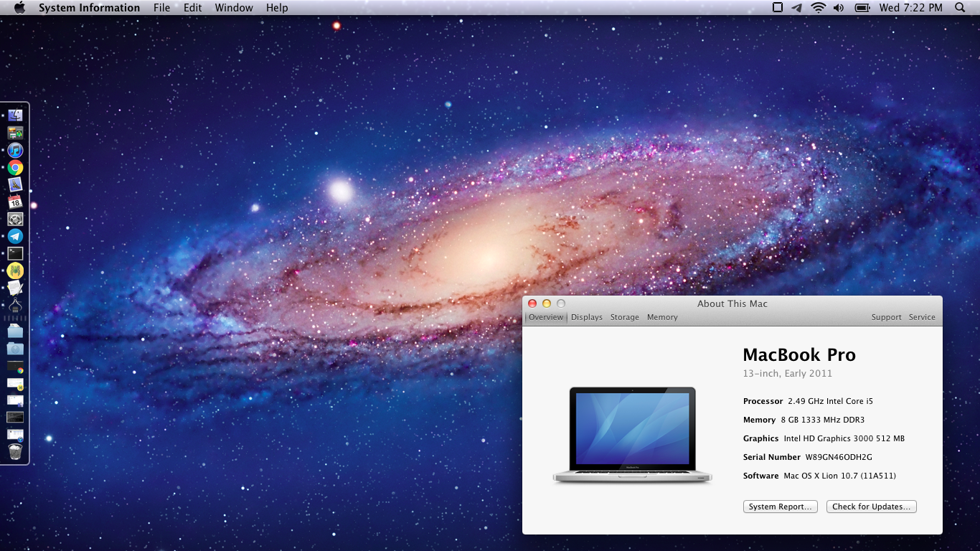This screenshot has width=980, height=551.
Task: Switch to the Memory tab
Action: [x=662, y=317]
